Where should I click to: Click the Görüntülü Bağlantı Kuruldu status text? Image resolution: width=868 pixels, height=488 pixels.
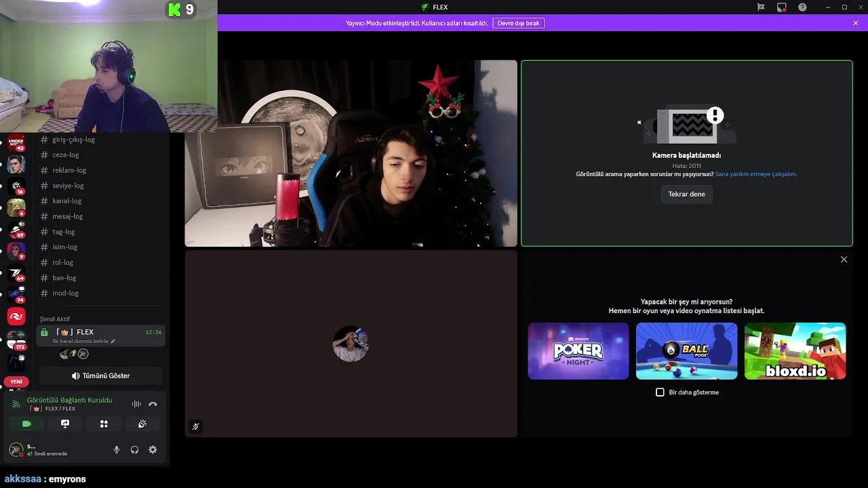[70, 400]
